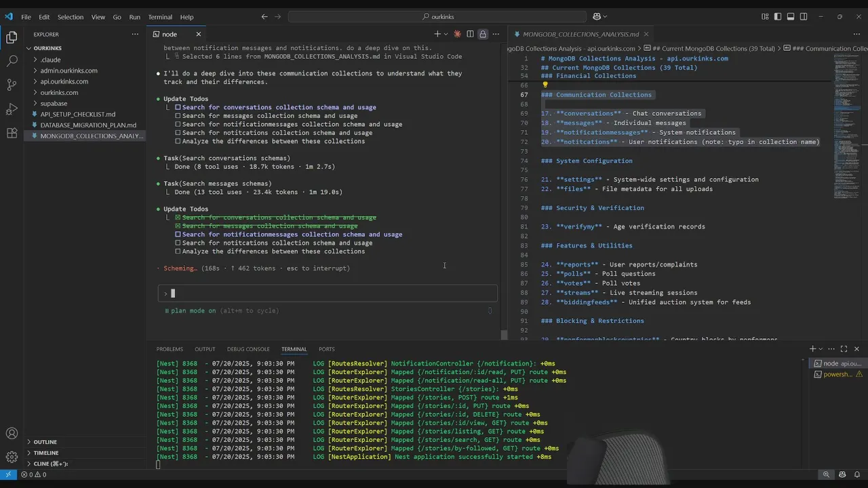Switch to the DEBUG CONSOLE tab
This screenshot has height=488, width=868.
click(248, 349)
